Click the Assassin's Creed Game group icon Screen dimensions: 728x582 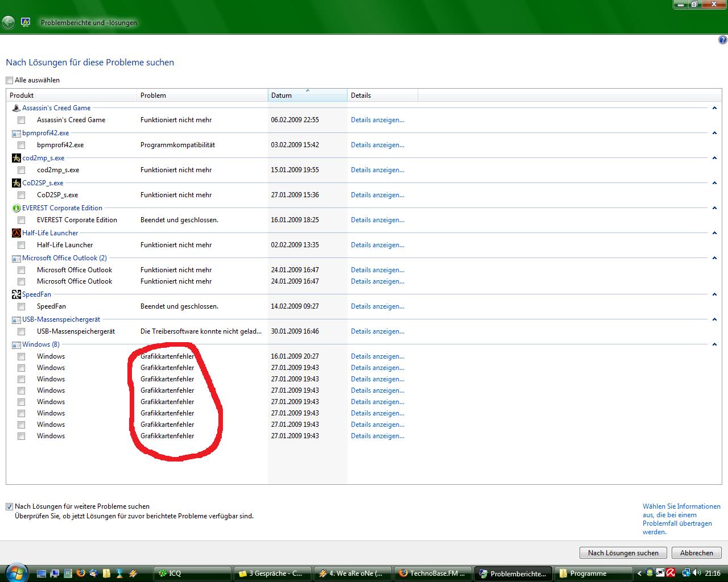tap(16, 108)
